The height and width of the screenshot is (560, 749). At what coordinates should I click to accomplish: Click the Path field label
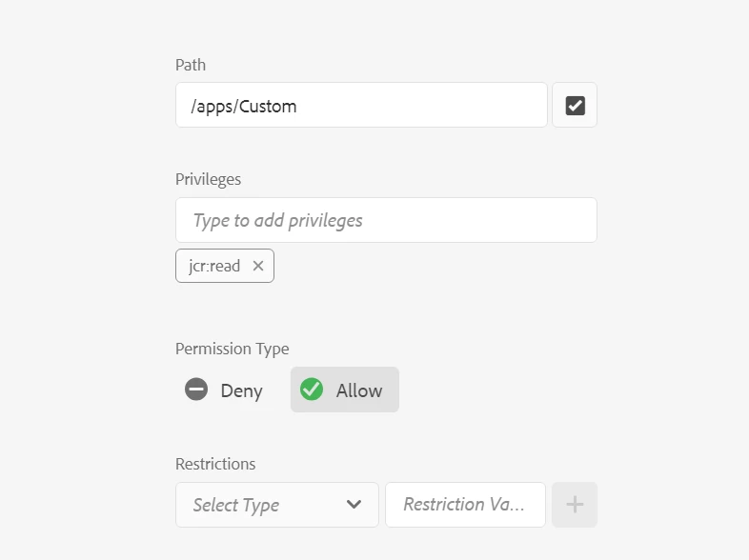point(191,65)
